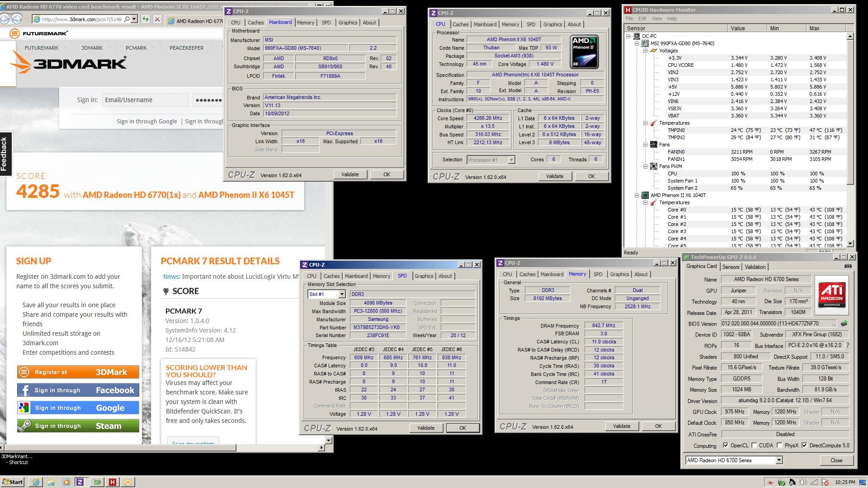Click the orange Futuremark taskbar button
The image size is (868, 488).
[128, 482]
